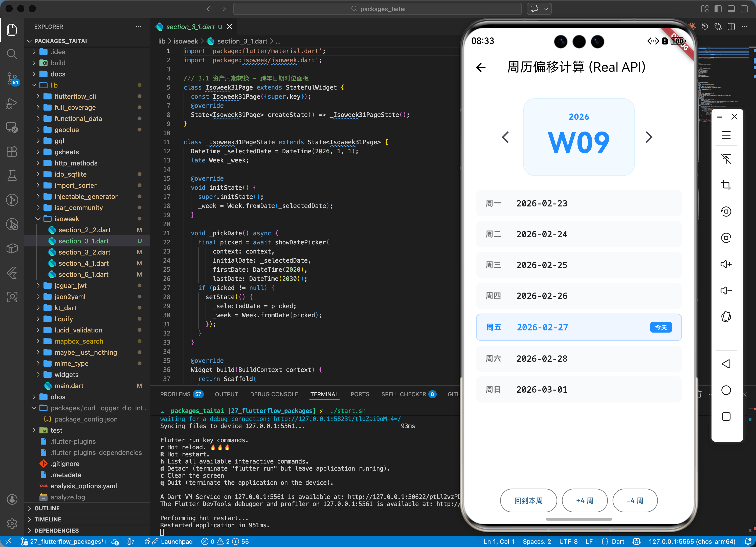This screenshot has height=547, width=756.
Task: Click the packages_taitai search field
Action: [377, 9]
